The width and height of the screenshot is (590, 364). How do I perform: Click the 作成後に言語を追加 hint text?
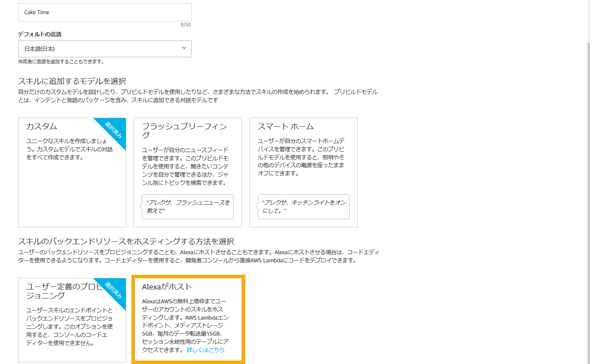point(61,62)
